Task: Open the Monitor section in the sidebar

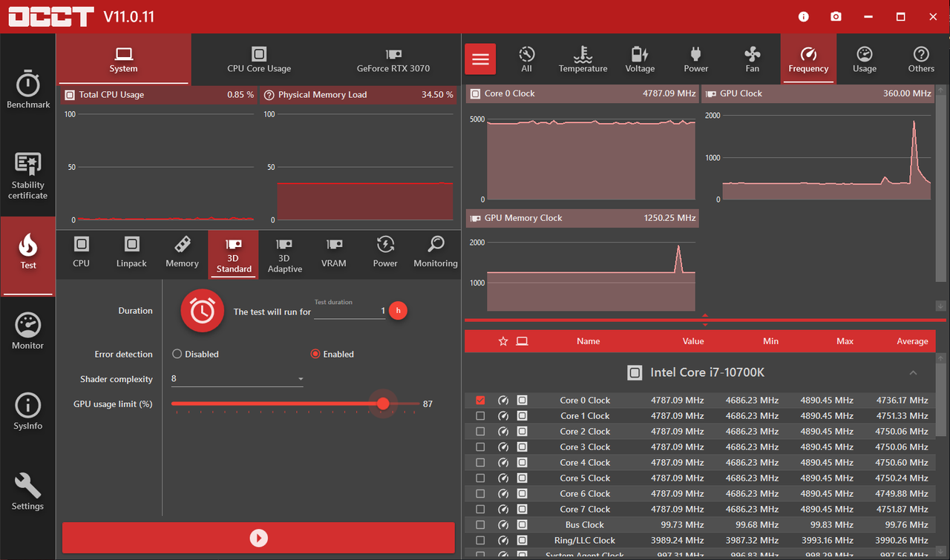Action: [28, 331]
